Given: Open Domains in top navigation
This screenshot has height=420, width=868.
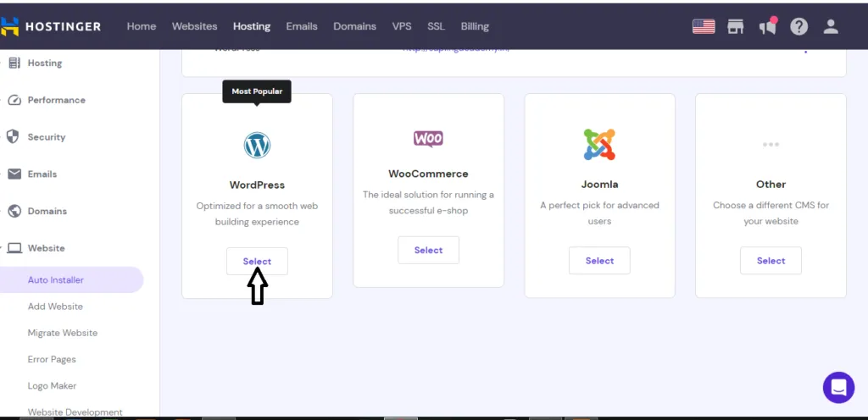Looking at the screenshot, I should pyautogui.click(x=354, y=26).
